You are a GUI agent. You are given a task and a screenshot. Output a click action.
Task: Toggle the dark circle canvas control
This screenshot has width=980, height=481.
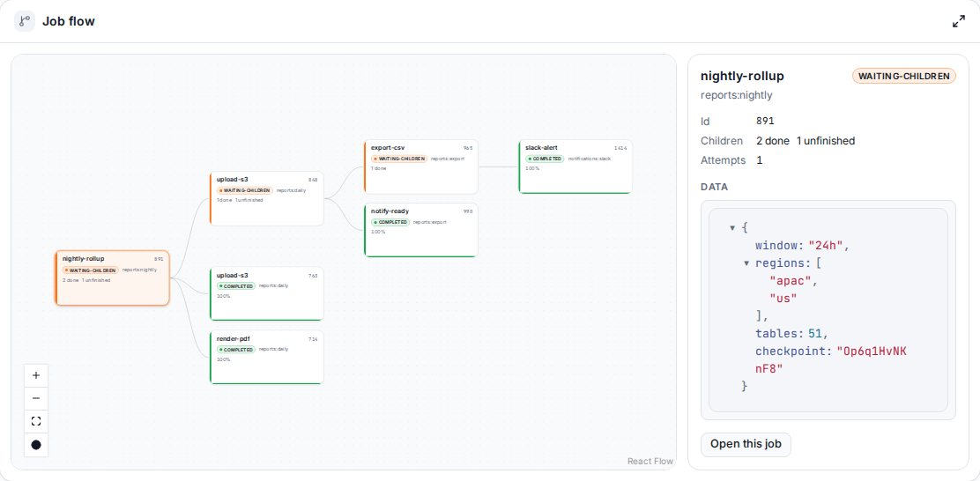click(x=36, y=445)
